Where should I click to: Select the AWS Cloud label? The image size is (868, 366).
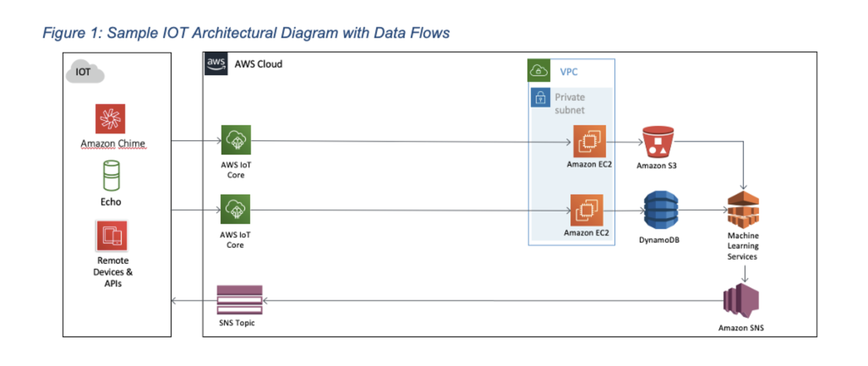click(258, 64)
